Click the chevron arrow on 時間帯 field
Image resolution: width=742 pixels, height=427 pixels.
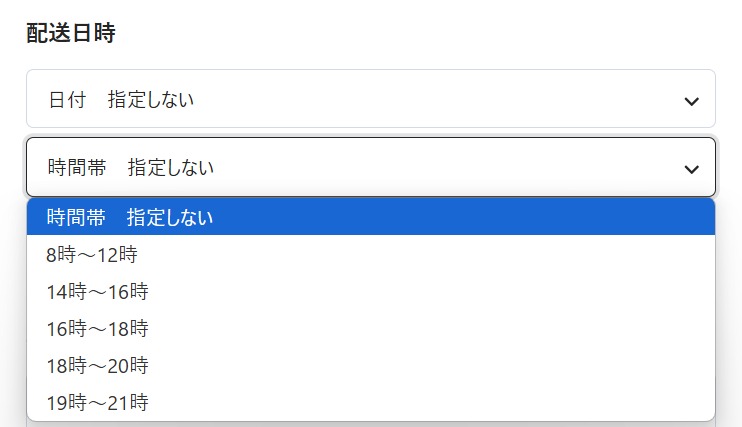[x=690, y=168]
